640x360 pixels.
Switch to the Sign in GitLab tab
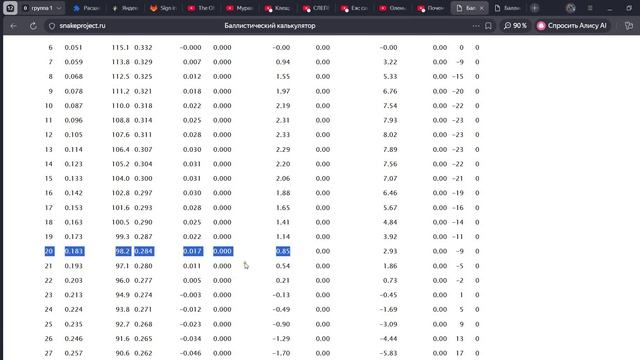163,8
